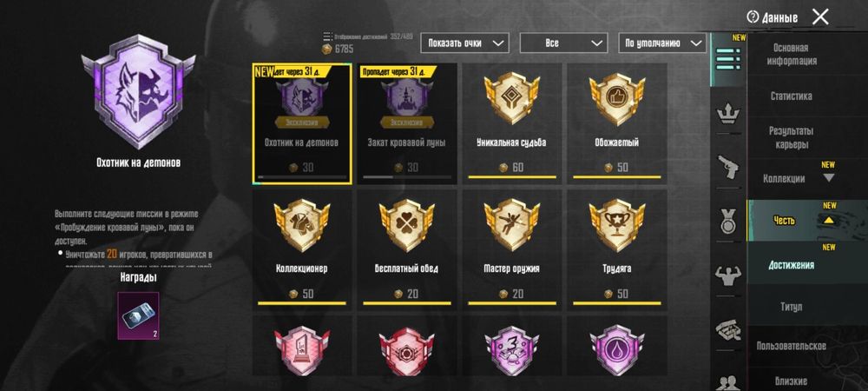
Task: Select the medal category icon
Action: 728,220
